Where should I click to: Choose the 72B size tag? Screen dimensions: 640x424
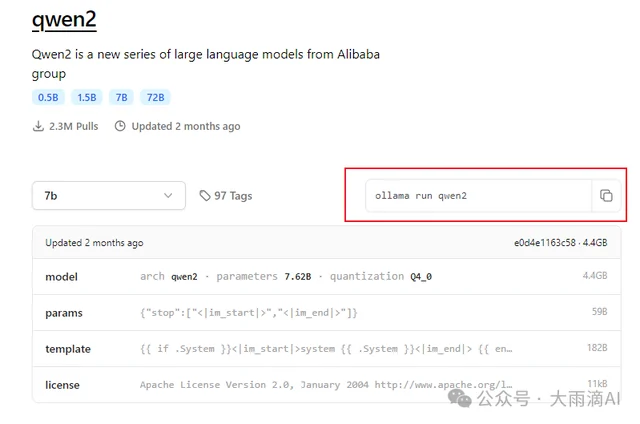tap(156, 98)
